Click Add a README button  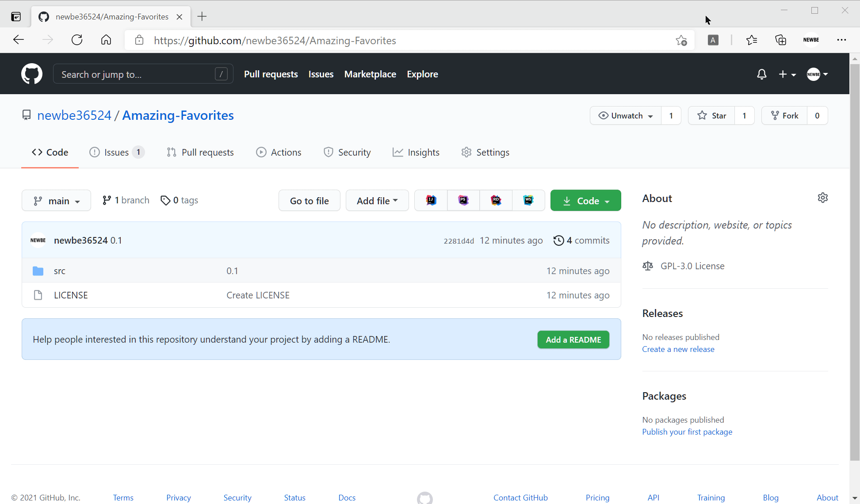point(572,339)
